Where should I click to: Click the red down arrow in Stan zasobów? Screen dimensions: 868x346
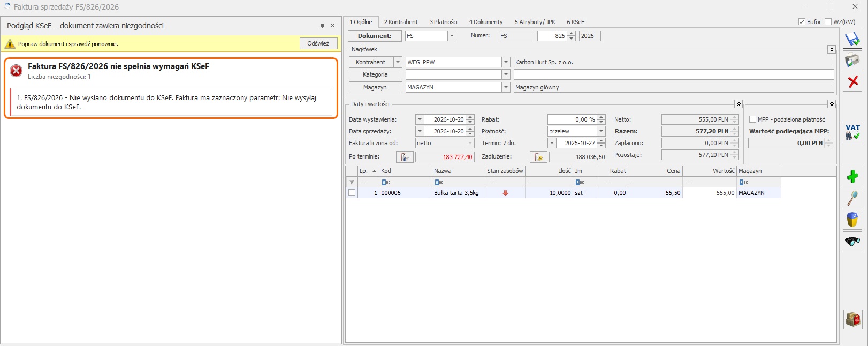pyautogui.click(x=505, y=193)
